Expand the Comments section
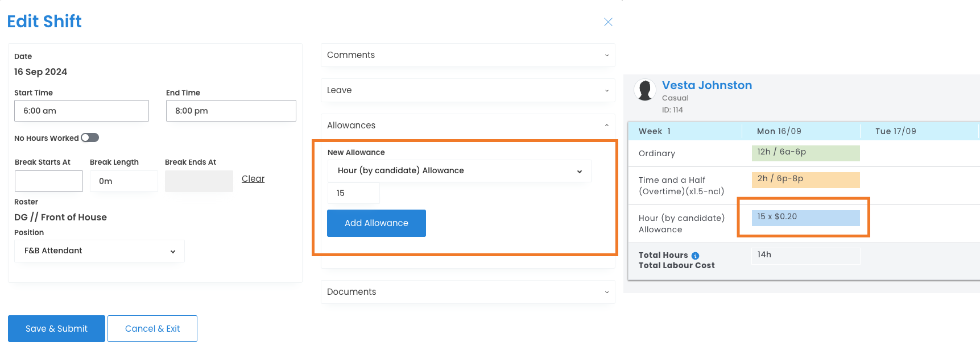The image size is (980, 355). pos(468,55)
